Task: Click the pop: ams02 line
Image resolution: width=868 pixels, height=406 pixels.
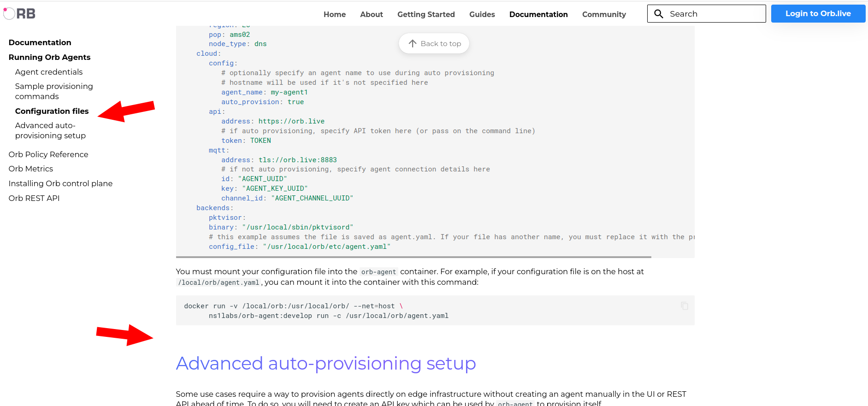Action: click(x=230, y=35)
